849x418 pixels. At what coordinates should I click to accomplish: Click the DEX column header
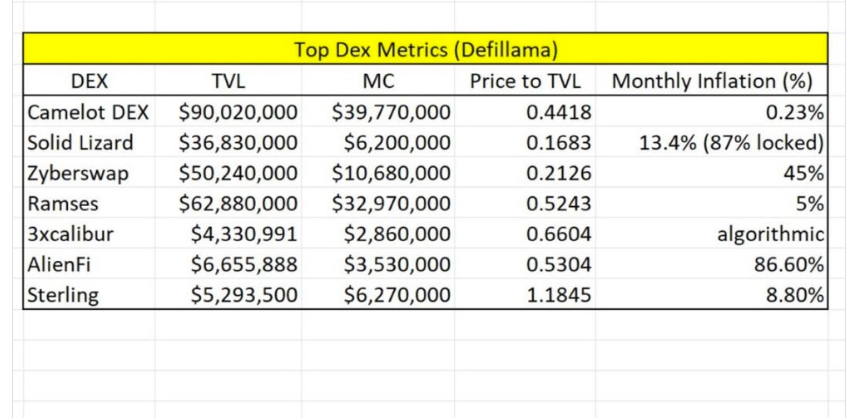click(x=89, y=81)
